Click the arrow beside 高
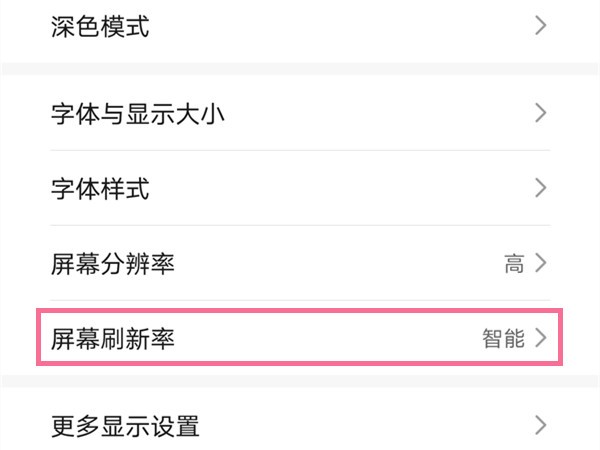Image resolution: width=600 pixels, height=450 pixels. pos(541,264)
